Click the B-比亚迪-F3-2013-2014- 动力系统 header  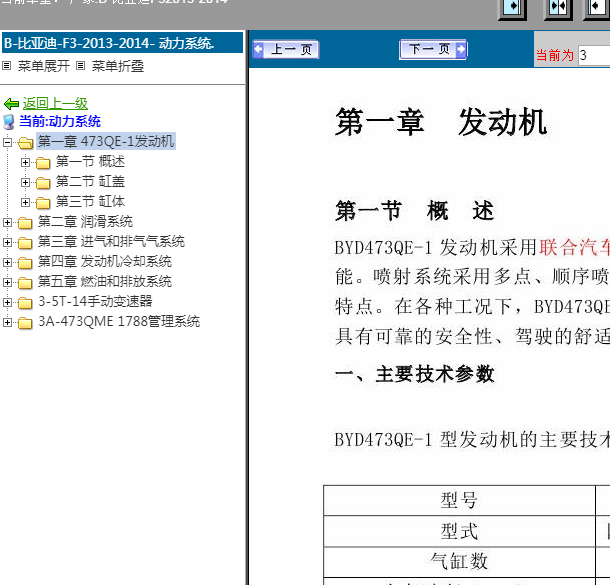point(122,43)
